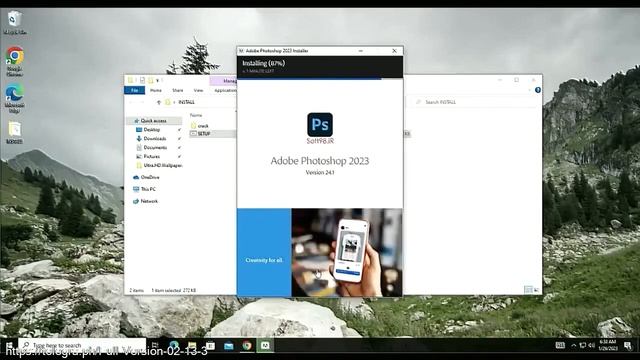Click the Explorer help question-mark icon

click(x=538, y=90)
